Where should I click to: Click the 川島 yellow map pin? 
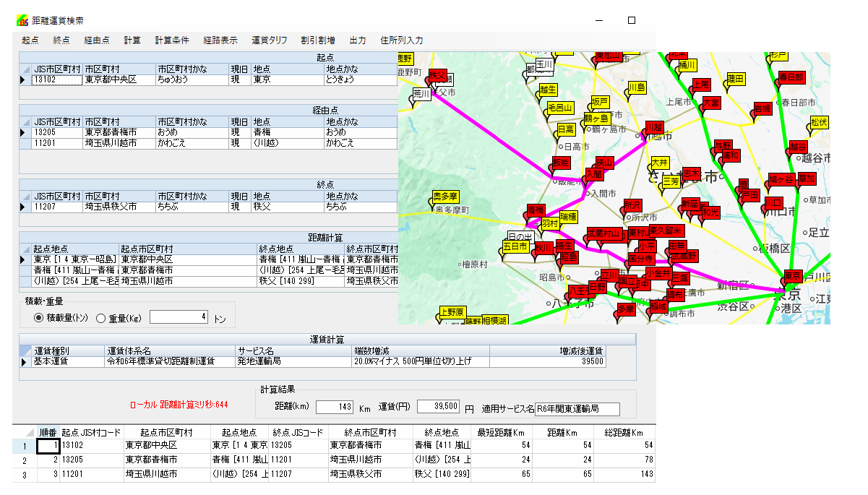[x=635, y=88]
